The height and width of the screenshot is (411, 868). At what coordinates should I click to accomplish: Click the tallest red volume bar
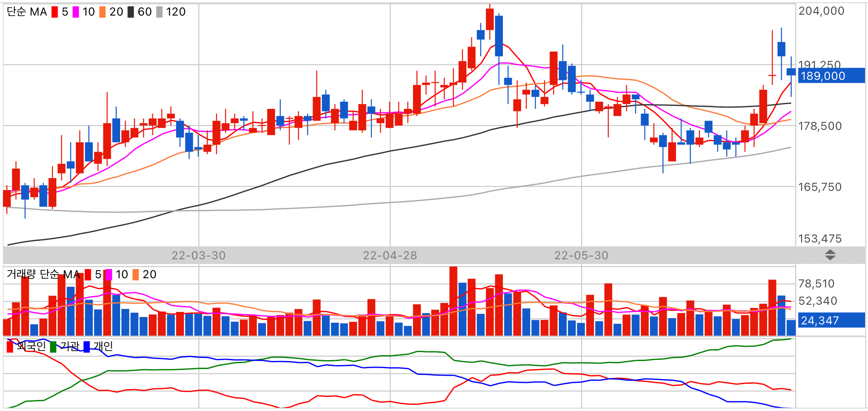(453, 301)
